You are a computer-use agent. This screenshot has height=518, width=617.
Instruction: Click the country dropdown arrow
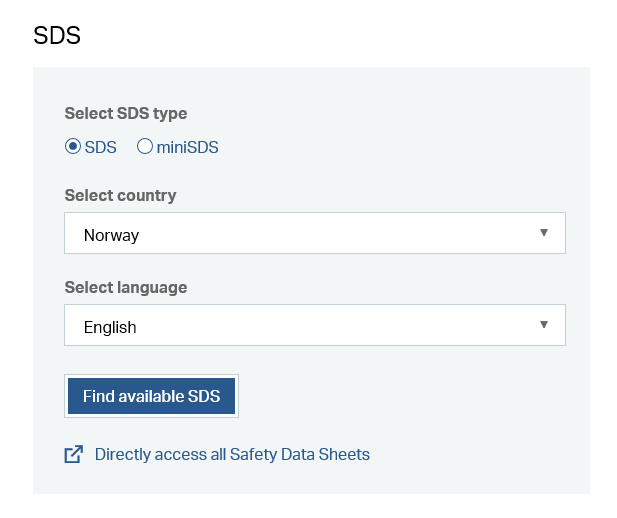(x=544, y=233)
